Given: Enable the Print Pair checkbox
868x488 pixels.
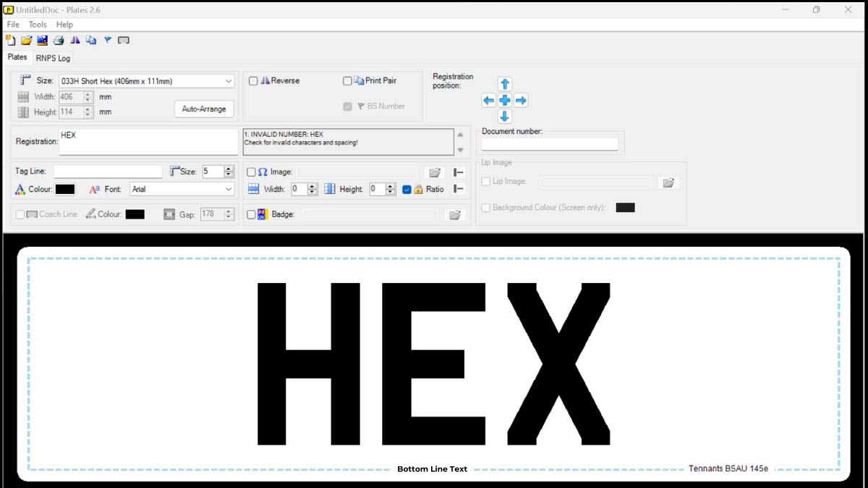Looking at the screenshot, I should (347, 81).
